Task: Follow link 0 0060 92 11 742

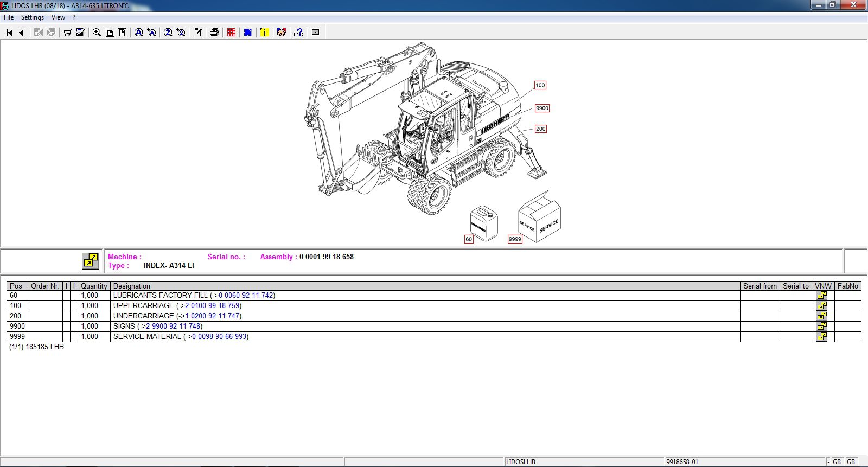Action: [x=246, y=296]
